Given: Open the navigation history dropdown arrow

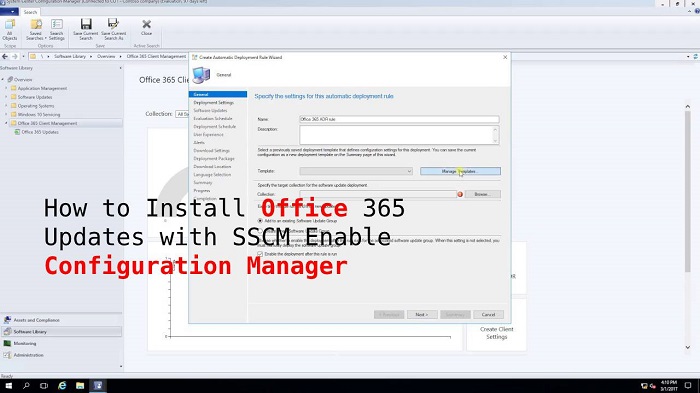Looking at the screenshot, I should pos(23,57).
